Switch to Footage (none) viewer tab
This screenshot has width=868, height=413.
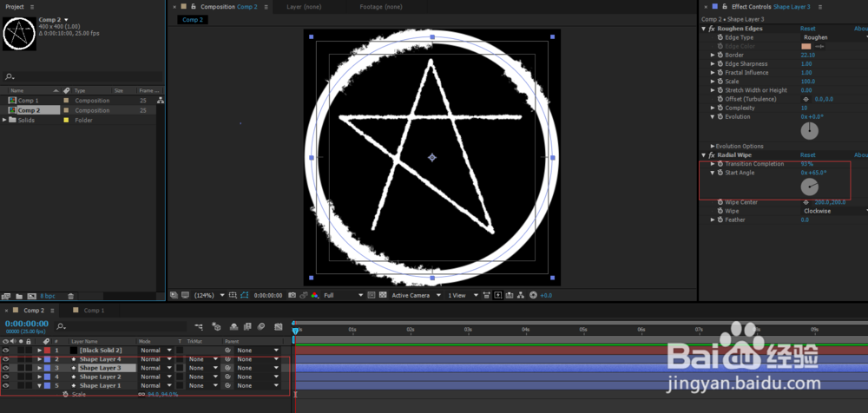coord(380,7)
